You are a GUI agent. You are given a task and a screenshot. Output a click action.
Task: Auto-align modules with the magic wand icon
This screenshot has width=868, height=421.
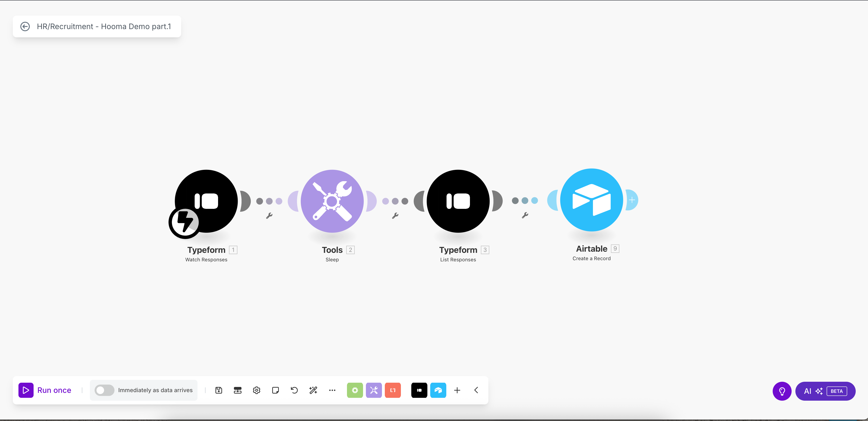[313, 390]
